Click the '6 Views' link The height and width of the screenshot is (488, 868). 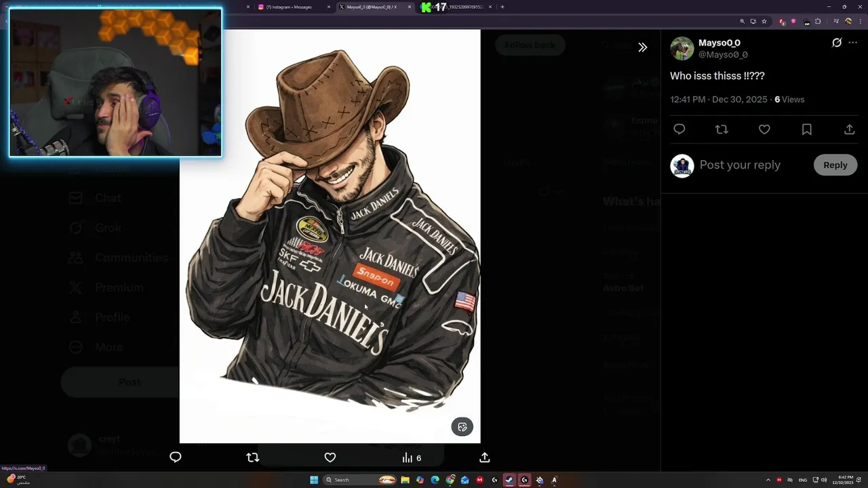[x=789, y=100]
